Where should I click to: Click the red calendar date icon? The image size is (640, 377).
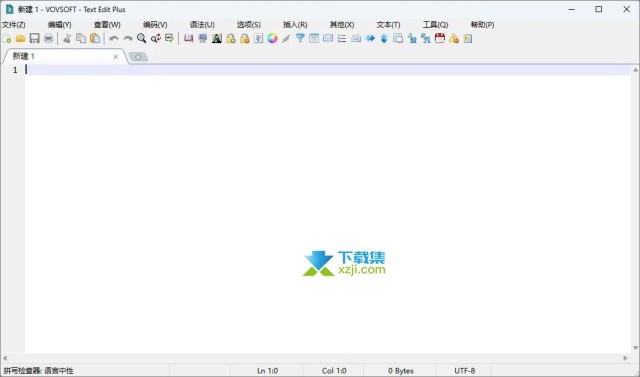pyautogui.click(x=440, y=39)
